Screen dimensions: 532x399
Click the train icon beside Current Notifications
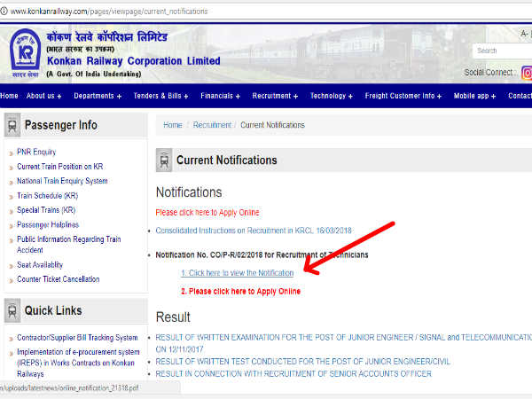pos(164,160)
